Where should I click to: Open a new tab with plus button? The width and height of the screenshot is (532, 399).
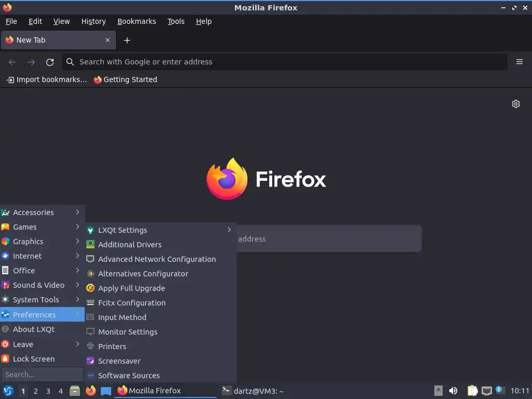(127, 41)
